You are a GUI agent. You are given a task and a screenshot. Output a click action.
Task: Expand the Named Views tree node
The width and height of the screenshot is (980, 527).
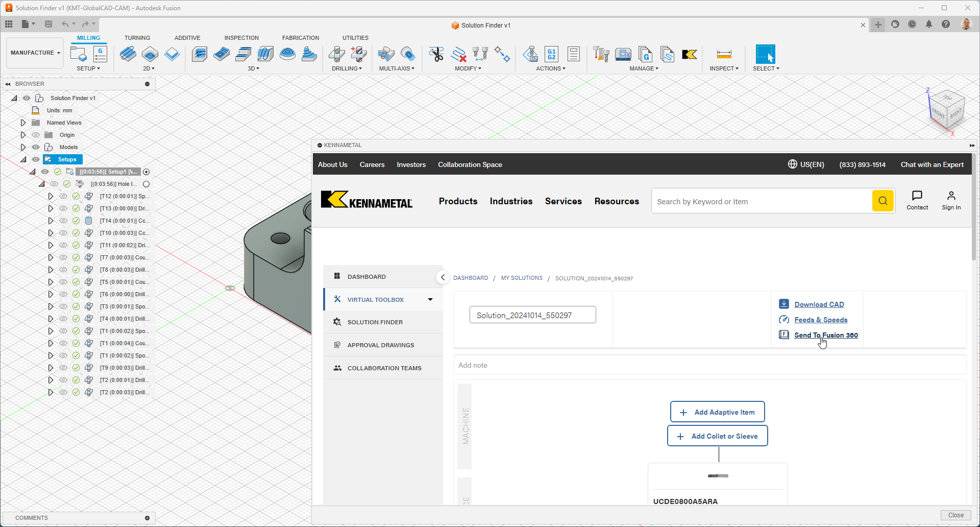[x=23, y=123]
